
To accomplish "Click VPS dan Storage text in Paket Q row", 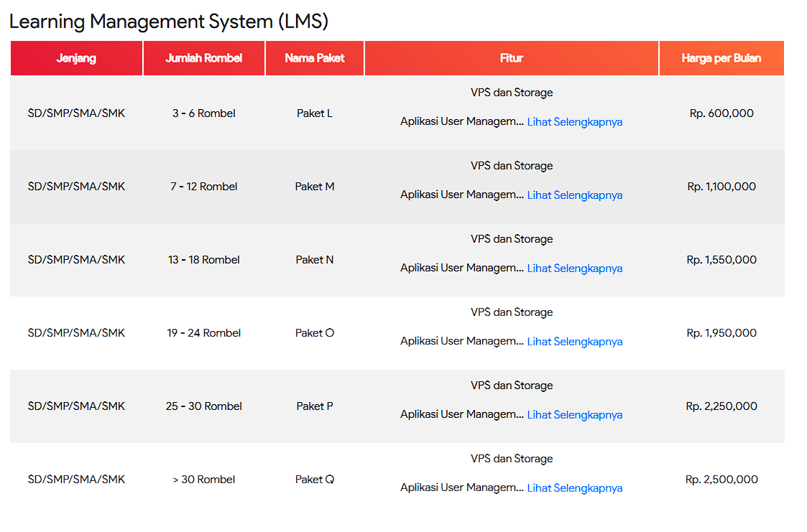I will [511, 458].
